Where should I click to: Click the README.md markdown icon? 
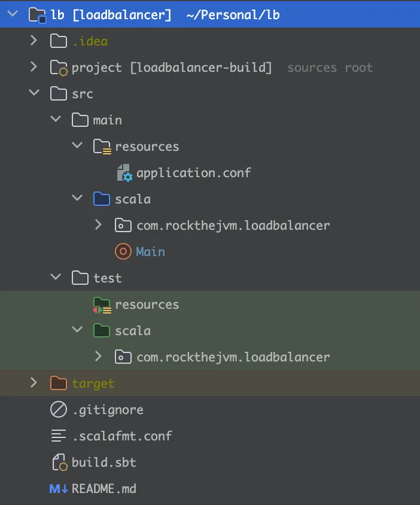[58, 488]
